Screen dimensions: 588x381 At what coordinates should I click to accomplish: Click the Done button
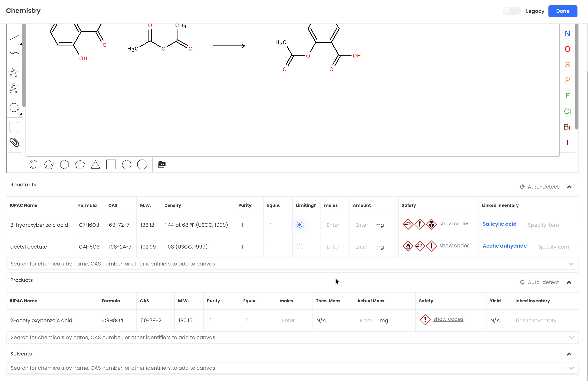pyautogui.click(x=562, y=11)
